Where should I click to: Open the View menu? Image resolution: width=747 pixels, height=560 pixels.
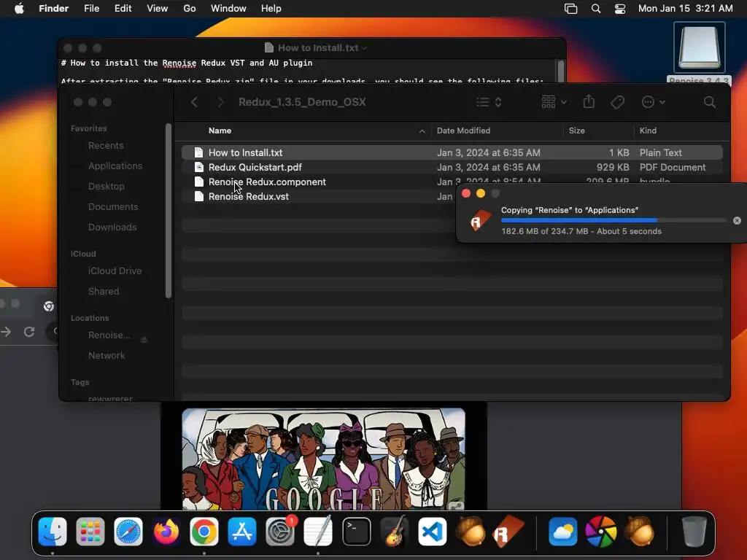(x=158, y=9)
